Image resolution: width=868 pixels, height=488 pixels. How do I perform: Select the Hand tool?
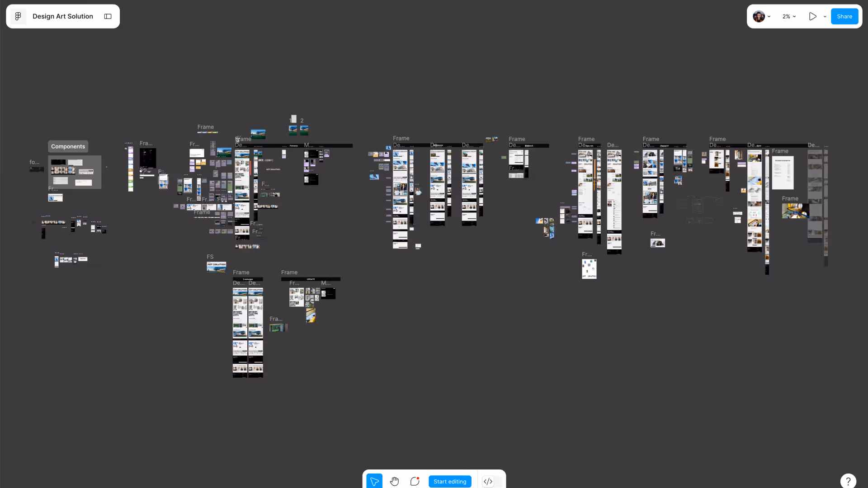coord(395,481)
